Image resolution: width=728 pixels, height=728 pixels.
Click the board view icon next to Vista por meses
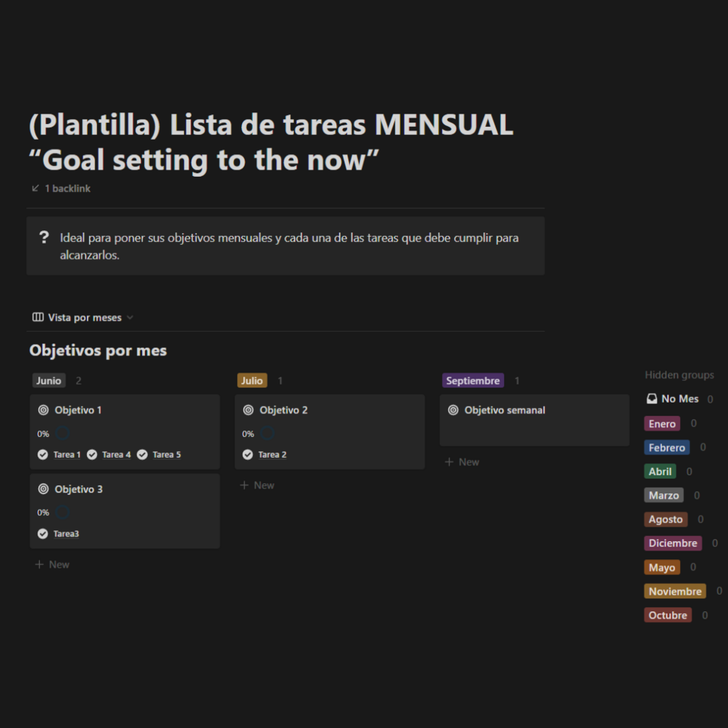(38, 317)
